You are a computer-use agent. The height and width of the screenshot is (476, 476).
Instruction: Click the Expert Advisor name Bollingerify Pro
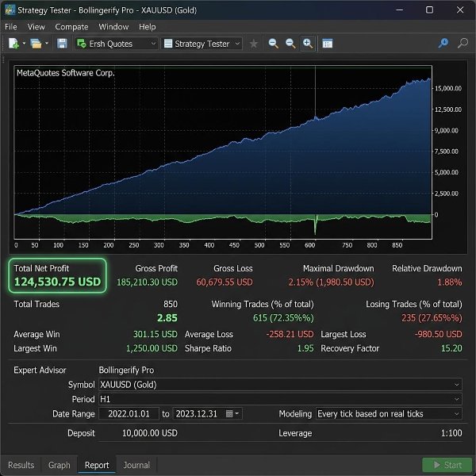[126, 370]
